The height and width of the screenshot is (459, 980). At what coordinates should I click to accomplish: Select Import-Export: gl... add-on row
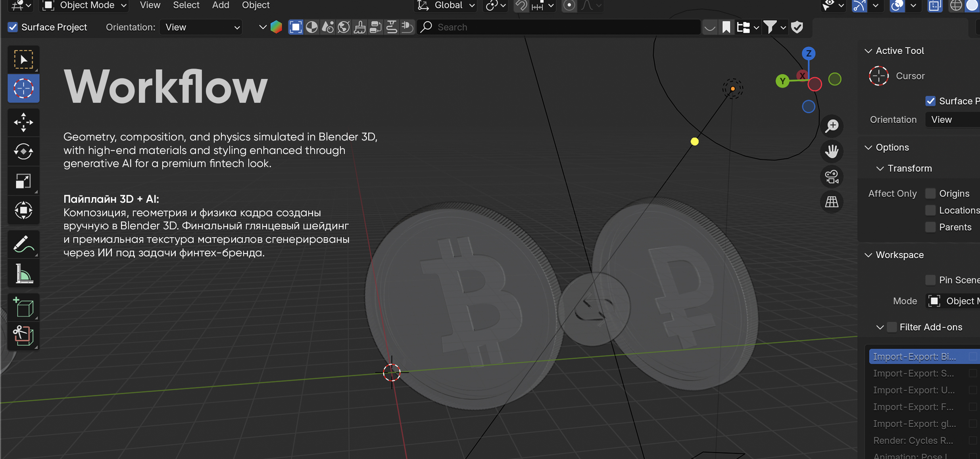(x=924, y=424)
